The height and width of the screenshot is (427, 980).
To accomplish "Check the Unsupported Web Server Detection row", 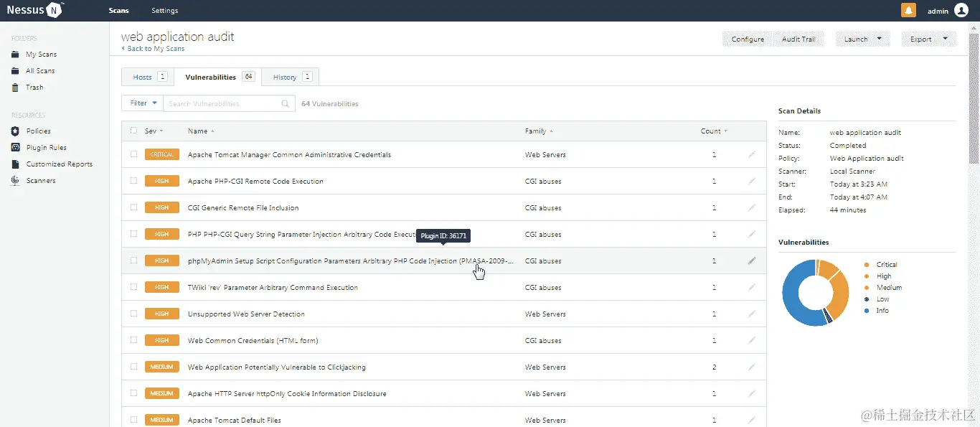I will pyautogui.click(x=133, y=314).
